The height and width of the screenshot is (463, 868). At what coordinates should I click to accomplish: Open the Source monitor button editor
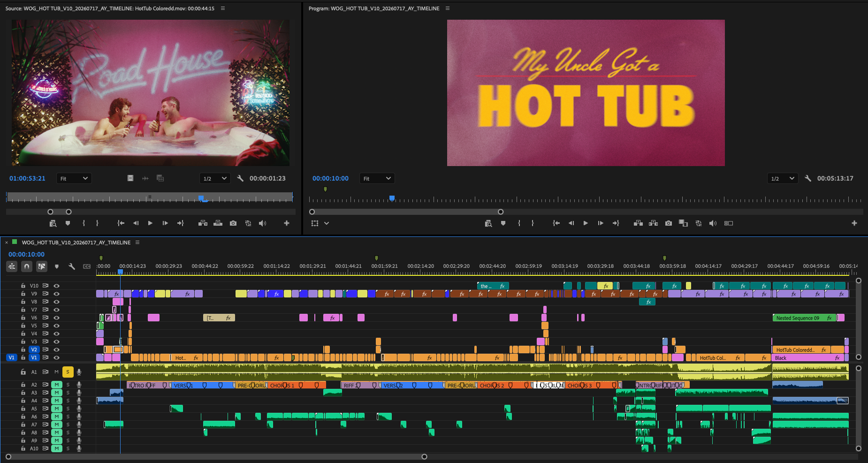tap(287, 223)
